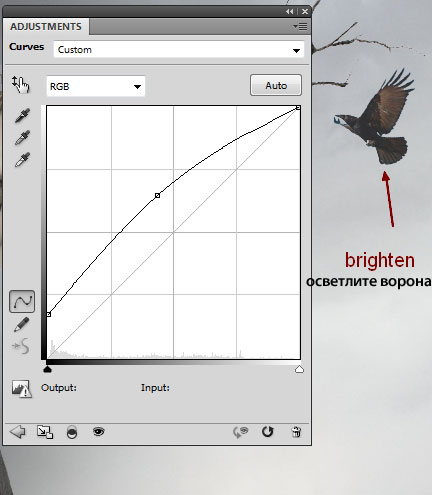432x495 pixels.
Task: Pick the white point eyedropper
Action: (x=22, y=160)
